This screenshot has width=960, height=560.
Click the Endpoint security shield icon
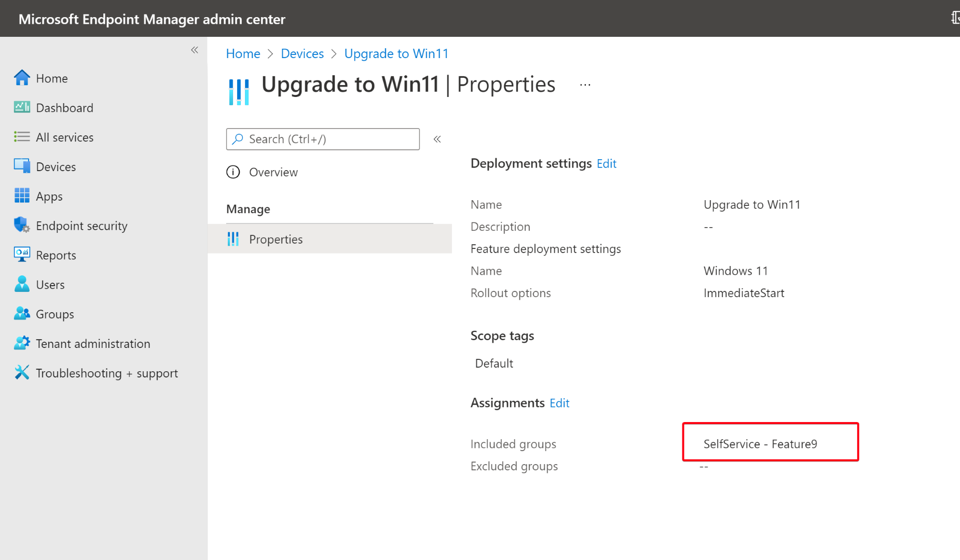point(22,226)
